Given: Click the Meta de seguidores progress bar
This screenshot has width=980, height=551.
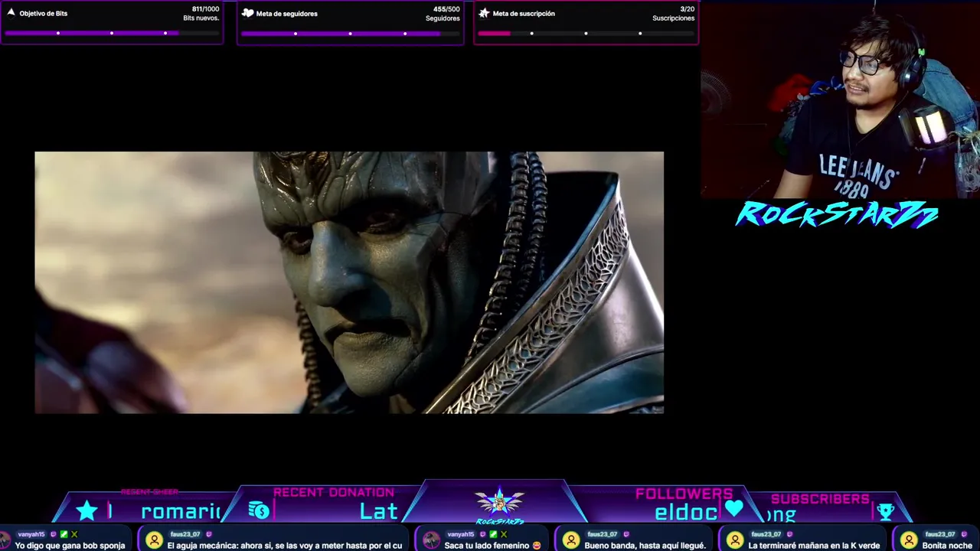Looking at the screenshot, I should (350, 33).
